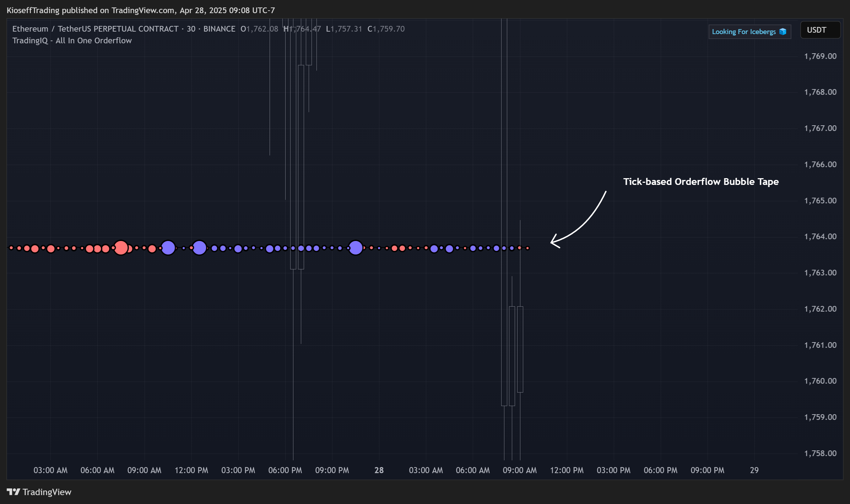The width and height of the screenshot is (850, 504).
Task: Click the 1,764.00 price axis label
Action: (x=820, y=236)
